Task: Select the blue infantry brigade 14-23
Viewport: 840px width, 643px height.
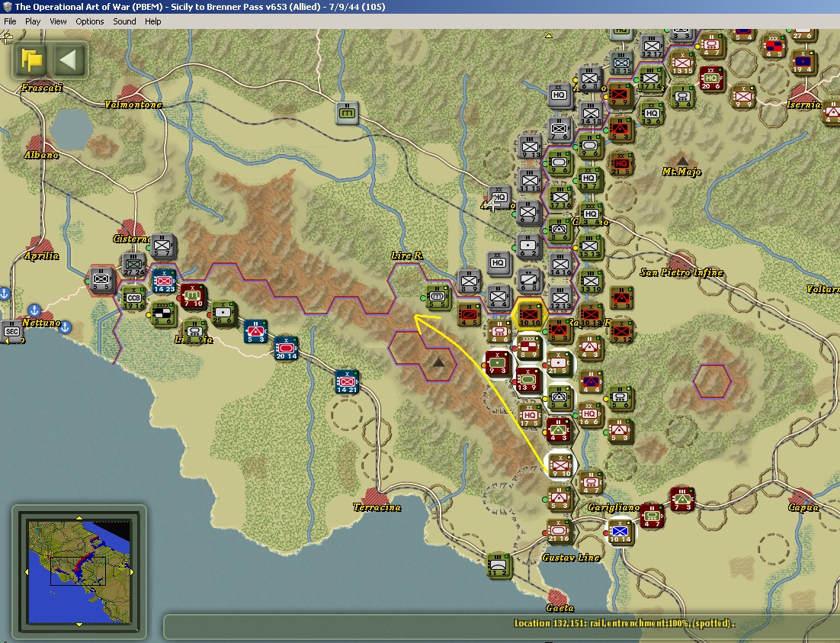Action: pyautogui.click(x=164, y=281)
